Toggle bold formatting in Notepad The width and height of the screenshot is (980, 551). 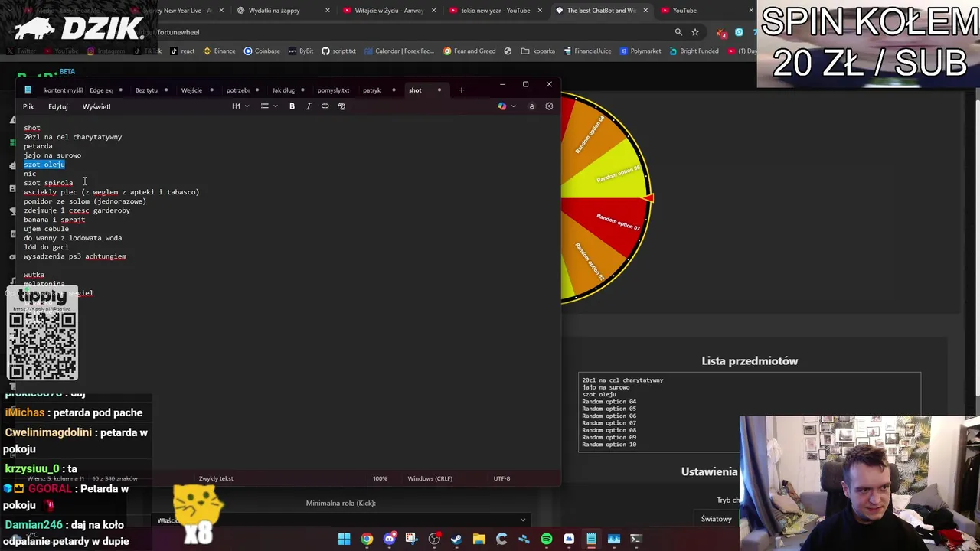292,106
